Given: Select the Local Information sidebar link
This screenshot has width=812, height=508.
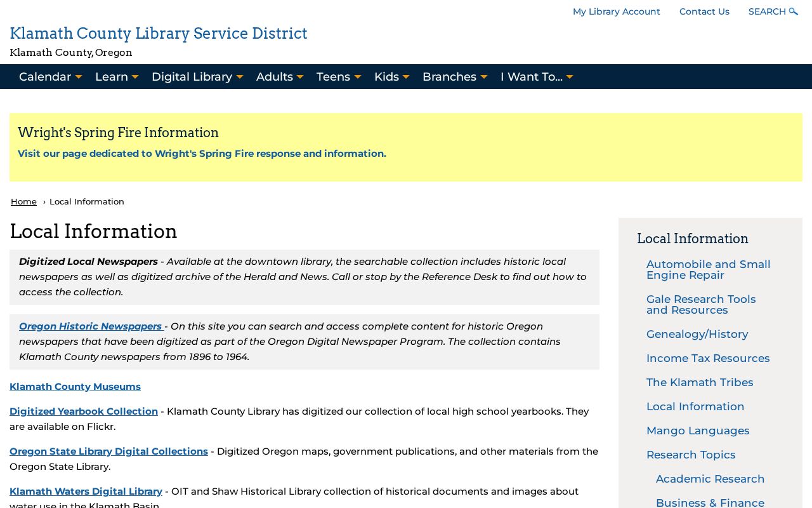Looking at the screenshot, I should tap(695, 406).
